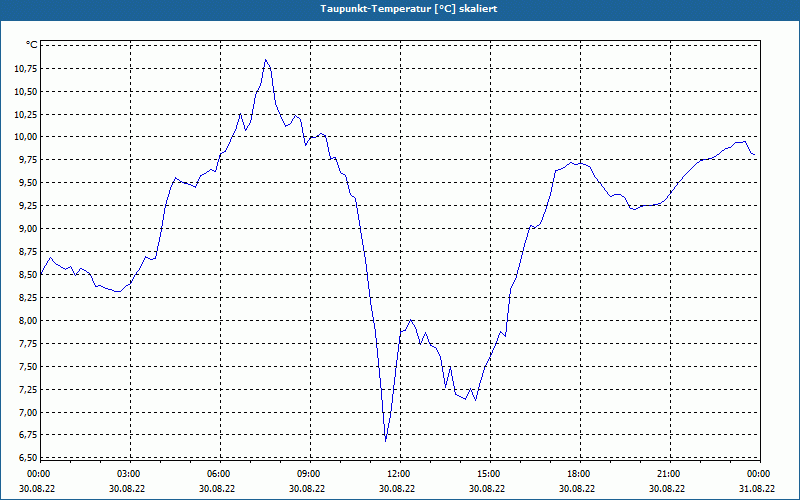Click the 12:00 time label on x-axis
The height and width of the screenshot is (500, 800).
click(398, 474)
